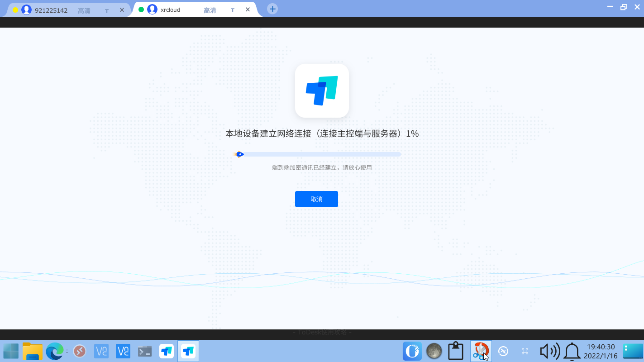Open the terminal from the taskbar
The height and width of the screenshot is (362, 644).
click(x=145, y=351)
